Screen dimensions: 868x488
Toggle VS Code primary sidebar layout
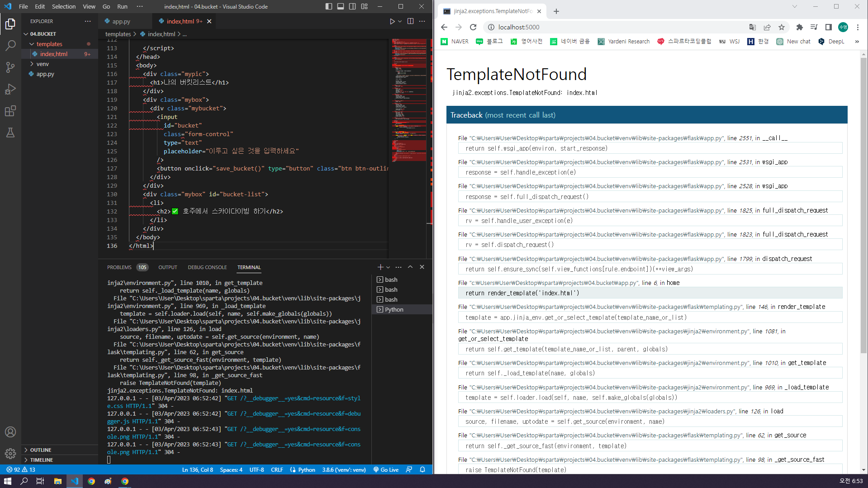point(329,6)
